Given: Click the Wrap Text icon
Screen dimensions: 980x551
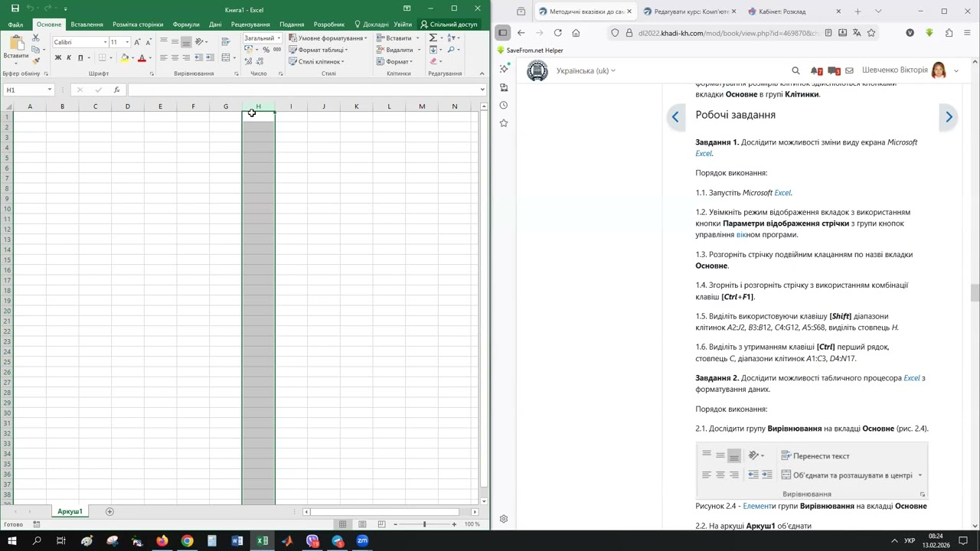Looking at the screenshot, I should coord(226,41).
